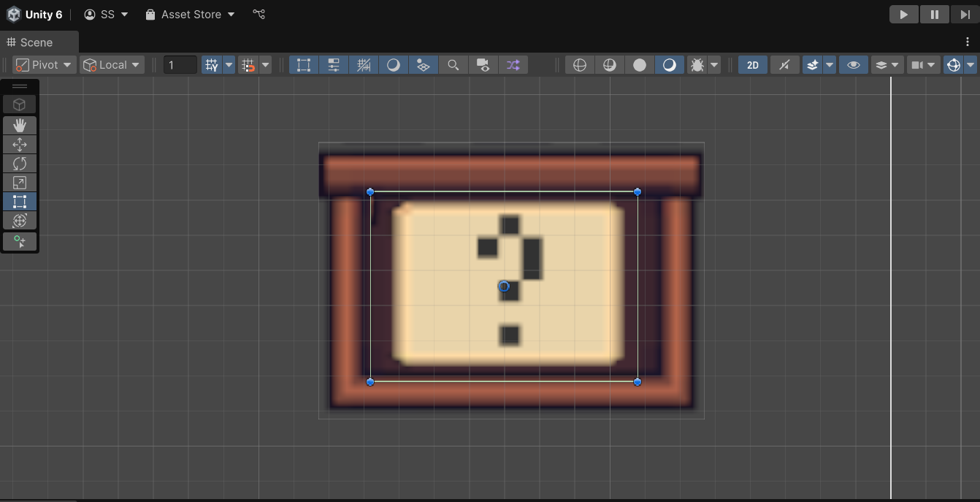The width and height of the screenshot is (980, 502).
Task: Toggle the crescent draw mode overlay button
Action: 394,65
